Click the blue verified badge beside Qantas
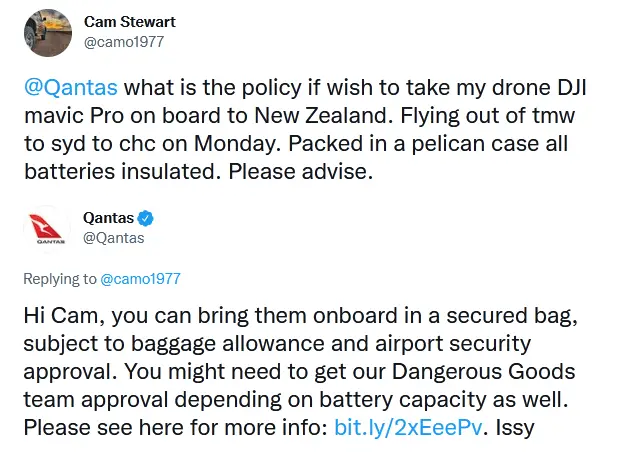 coord(145,218)
